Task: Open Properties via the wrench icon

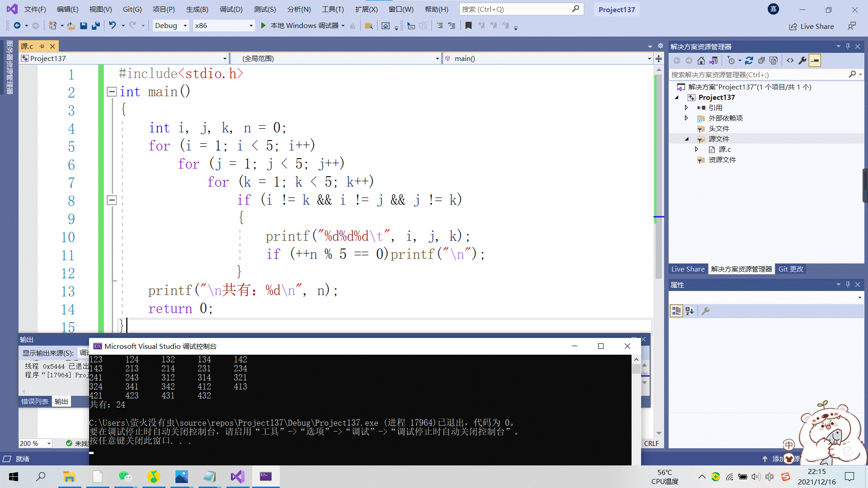Action: [x=802, y=61]
